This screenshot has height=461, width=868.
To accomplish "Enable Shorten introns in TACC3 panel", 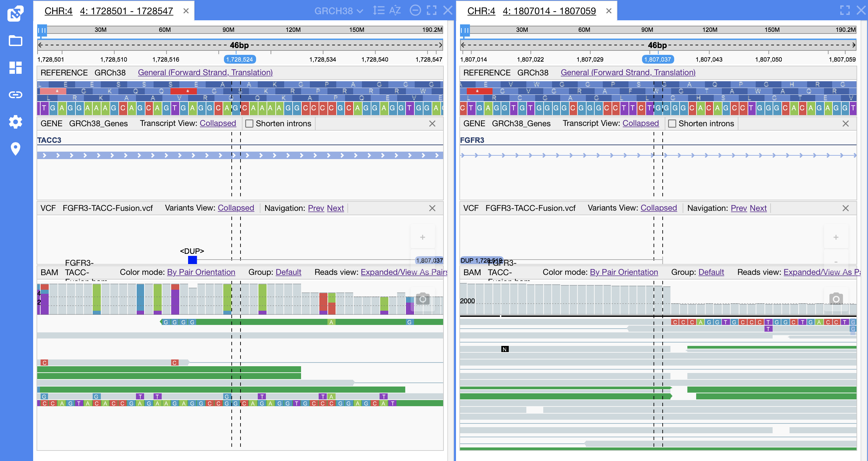I will click(x=249, y=124).
